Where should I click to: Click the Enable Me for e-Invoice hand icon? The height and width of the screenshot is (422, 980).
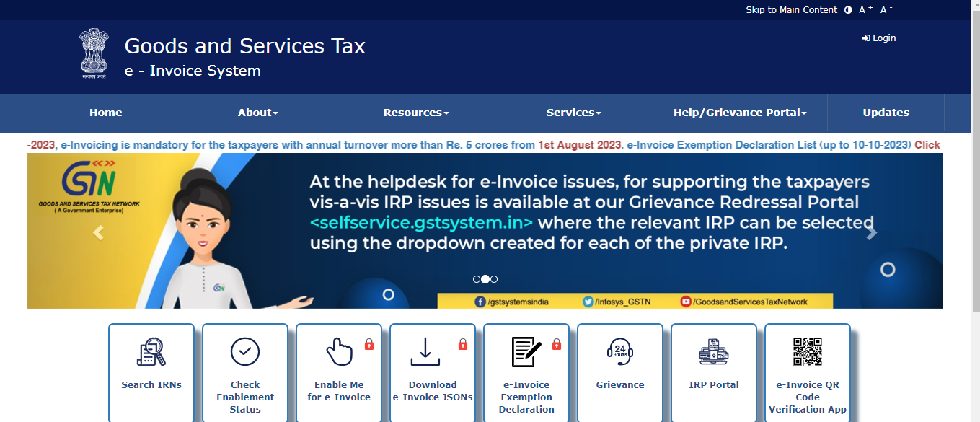[x=339, y=352]
